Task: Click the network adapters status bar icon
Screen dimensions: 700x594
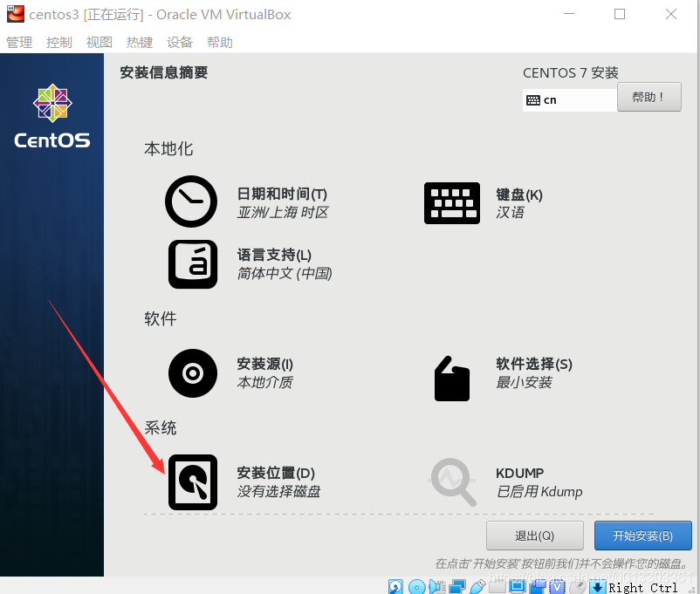Action: click(457, 587)
